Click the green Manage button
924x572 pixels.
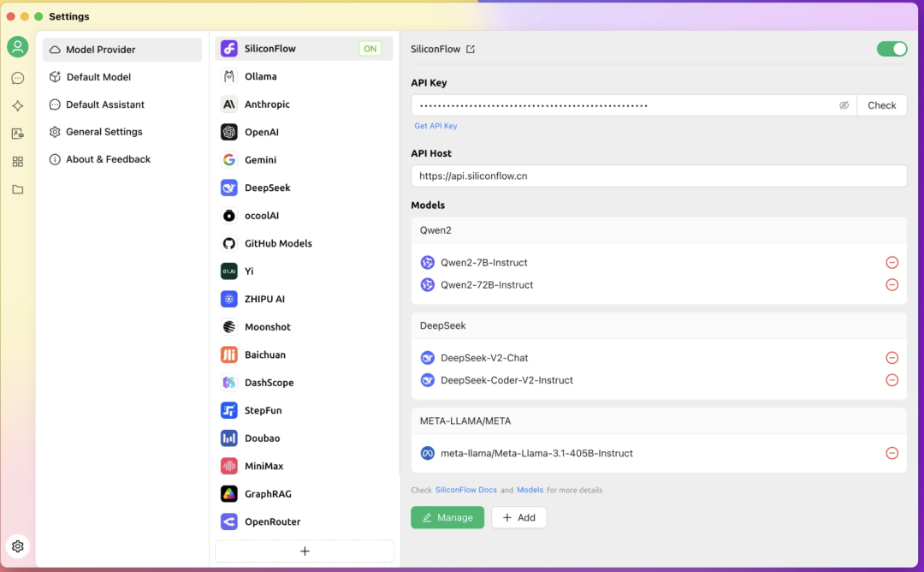(447, 517)
